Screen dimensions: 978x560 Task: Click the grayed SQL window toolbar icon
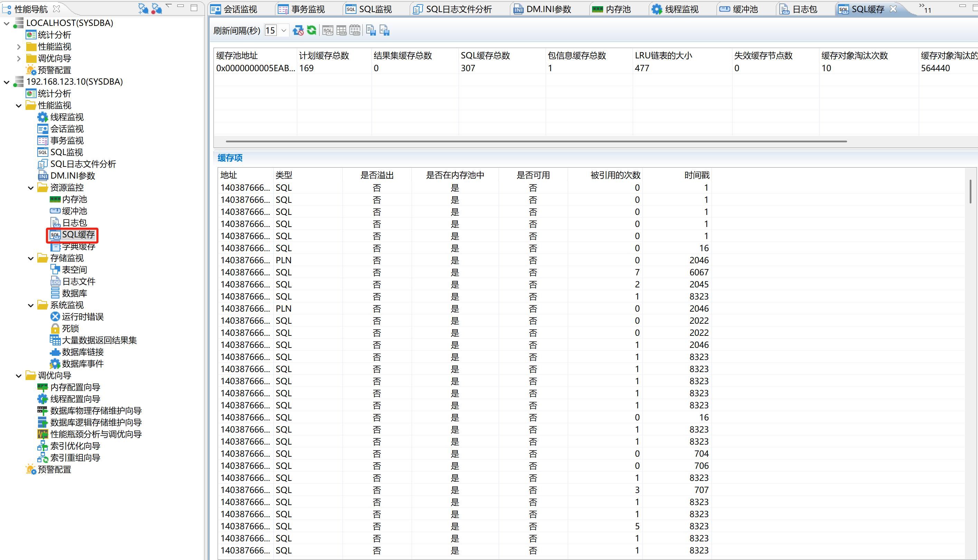point(327,30)
